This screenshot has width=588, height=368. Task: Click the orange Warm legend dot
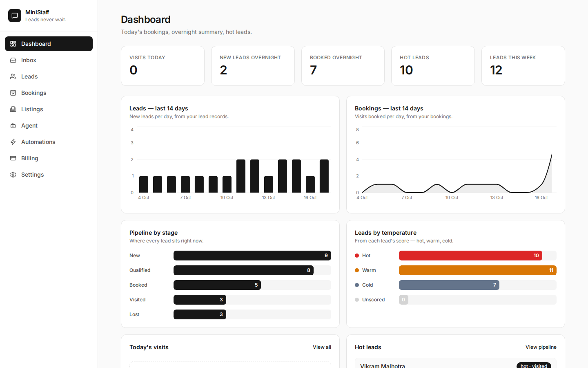[357, 270]
